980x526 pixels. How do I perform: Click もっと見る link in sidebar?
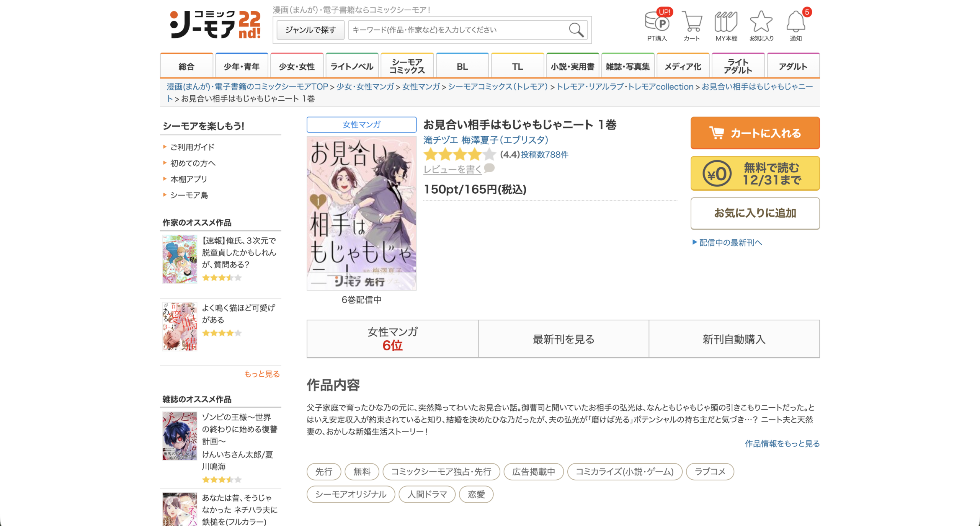(x=262, y=374)
